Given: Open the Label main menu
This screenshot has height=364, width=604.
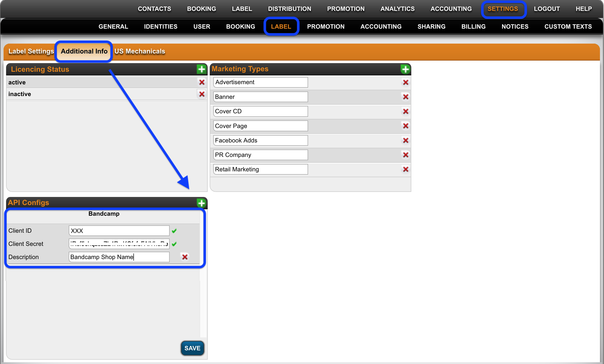Looking at the screenshot, I should (x=242, y=9).
